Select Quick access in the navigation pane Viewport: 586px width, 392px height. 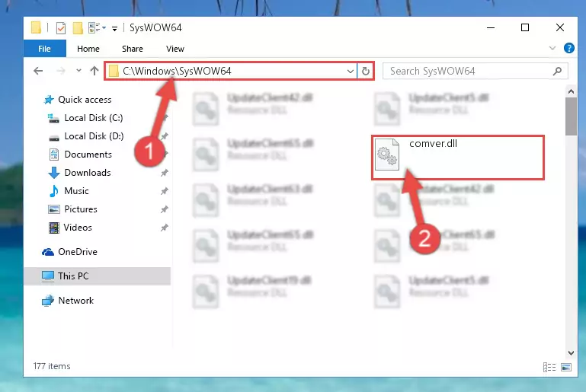(x=85, y=100)
